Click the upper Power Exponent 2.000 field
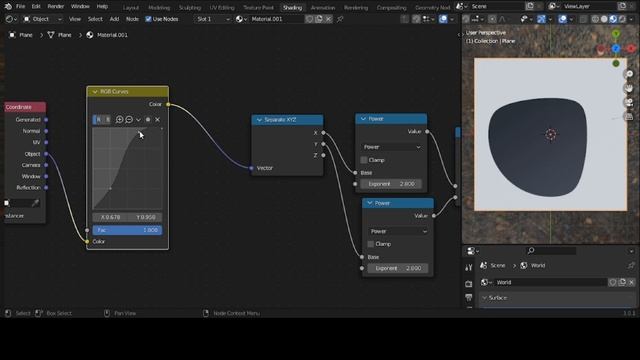 click(x=391, y=184)
